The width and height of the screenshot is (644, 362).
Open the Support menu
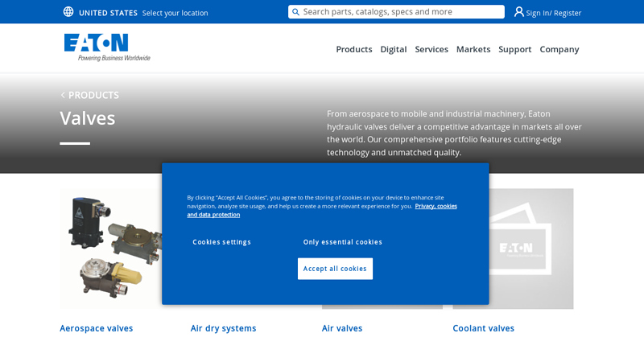click(x=514, y=49)
